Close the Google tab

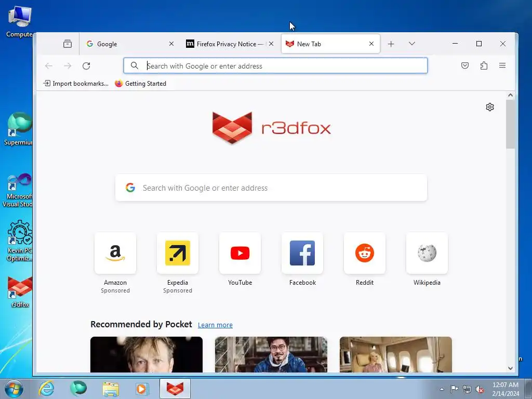[171, 44]
